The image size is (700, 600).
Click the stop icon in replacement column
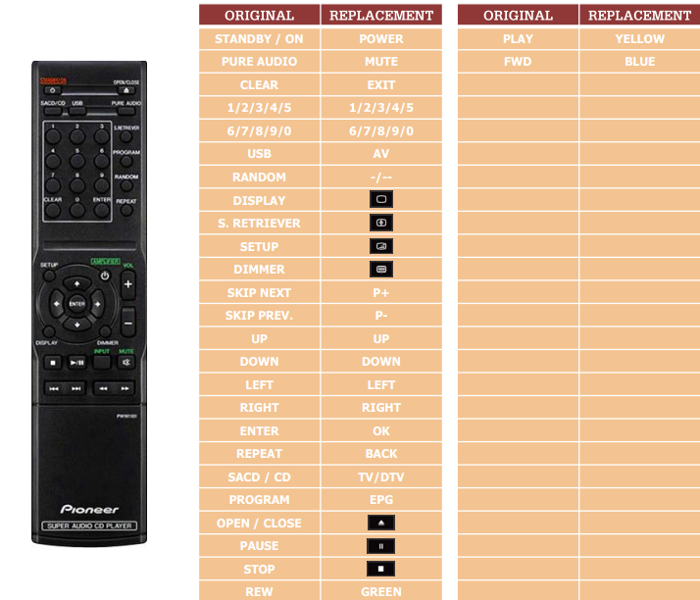pos(380,570)
